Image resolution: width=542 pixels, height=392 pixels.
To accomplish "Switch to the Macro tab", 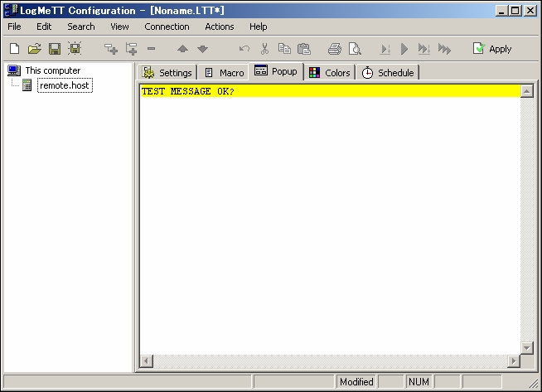I will [x=224, y=73].
